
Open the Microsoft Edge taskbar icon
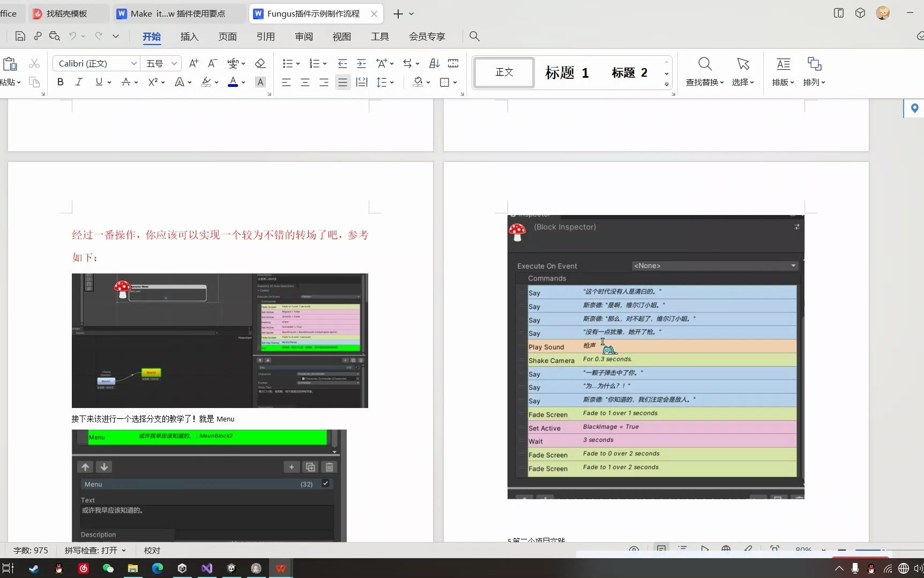pos(157,568)
